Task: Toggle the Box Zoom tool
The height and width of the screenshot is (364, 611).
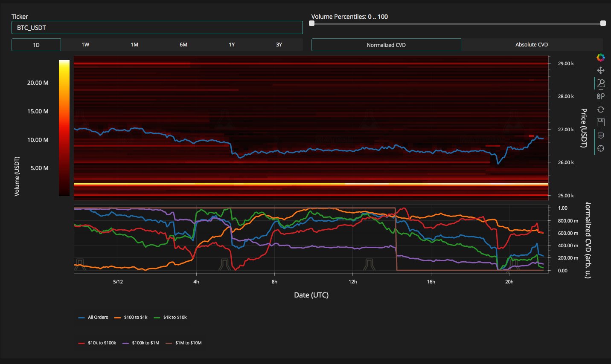Action: [x=601, y=83]
